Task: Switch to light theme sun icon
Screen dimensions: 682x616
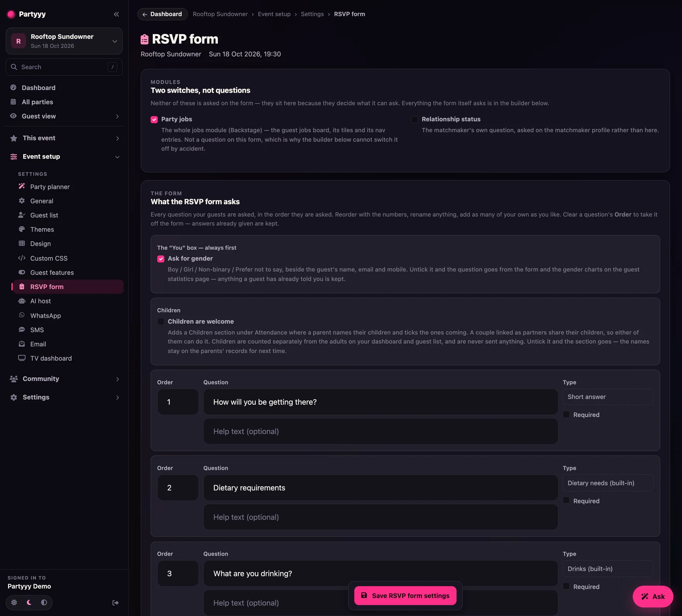Action: tap(14, 602)
